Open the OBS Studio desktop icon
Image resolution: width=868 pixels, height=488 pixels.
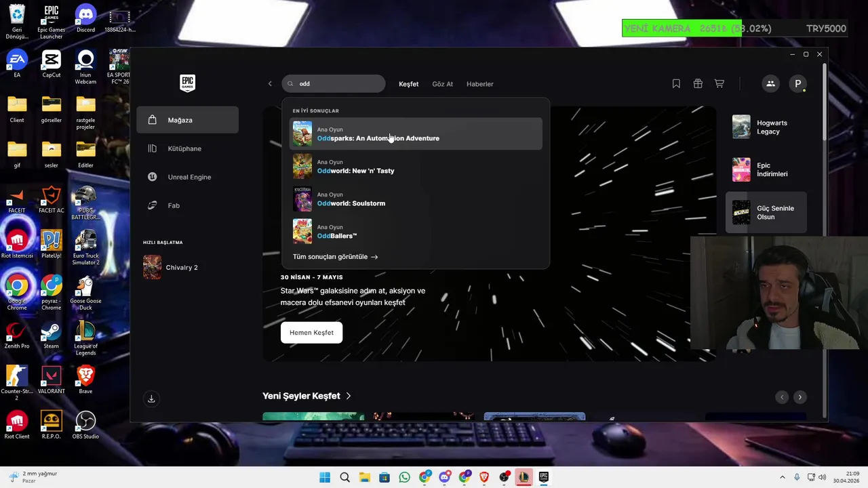85,425
